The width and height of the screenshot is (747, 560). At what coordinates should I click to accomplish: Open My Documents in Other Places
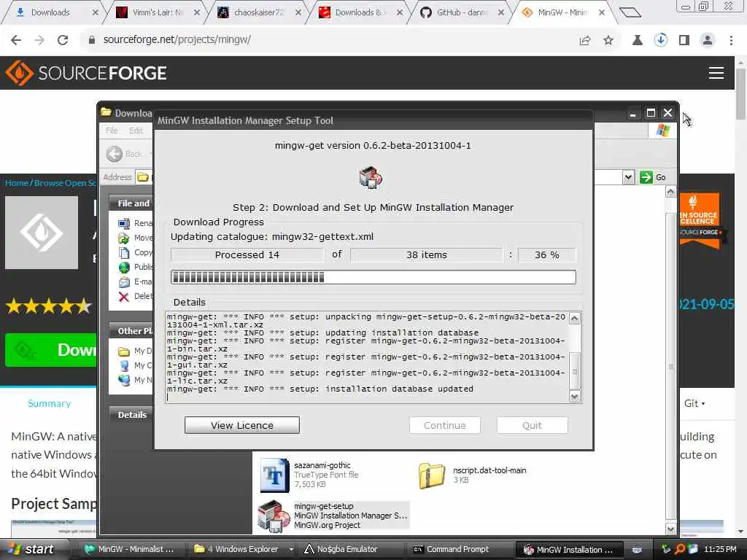[135, 351]
